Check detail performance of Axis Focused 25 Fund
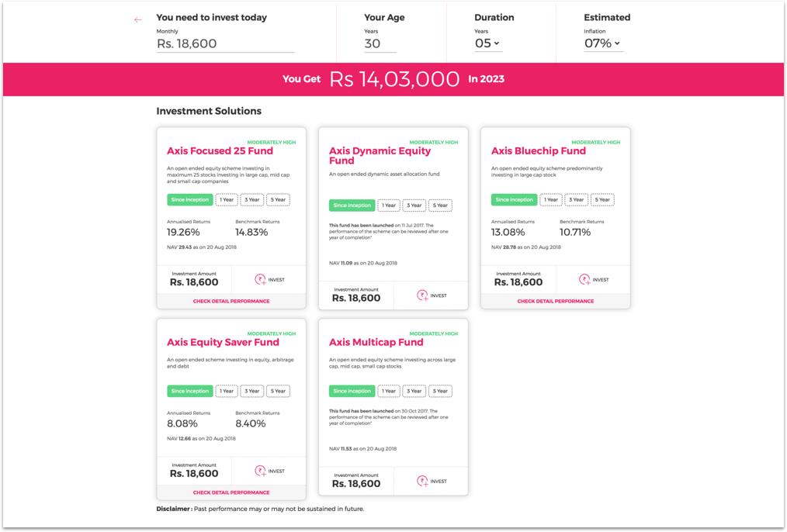Image resolution: width=787 pixels, height=532 pixels. tap(231, 301)
